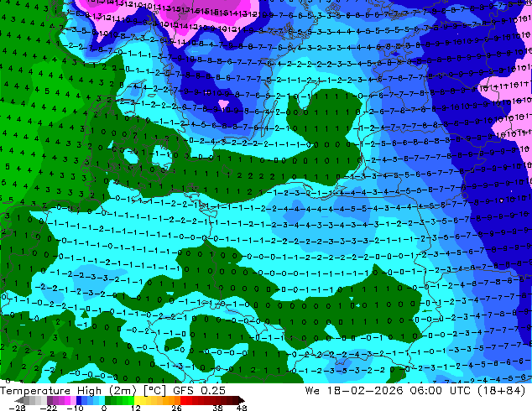
Task: Click the bright red legend segment at 26
Action: pyautogui.click(x=183, y=400)
